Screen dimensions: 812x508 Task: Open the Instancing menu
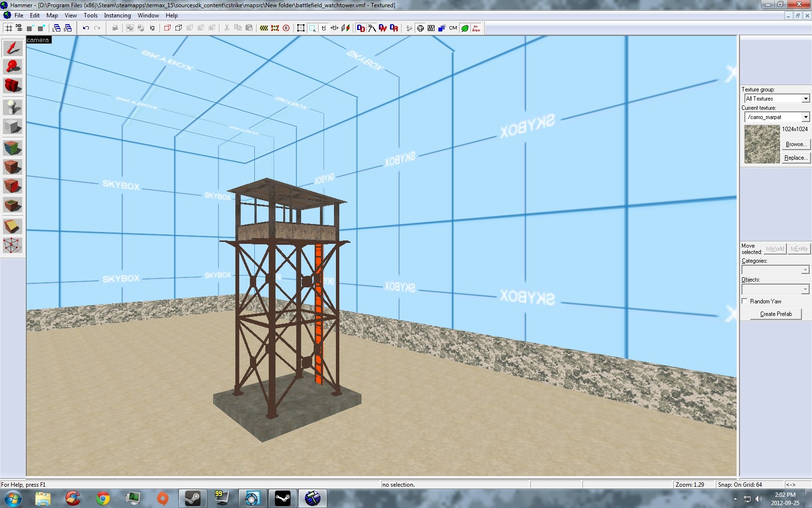[117, 15]
